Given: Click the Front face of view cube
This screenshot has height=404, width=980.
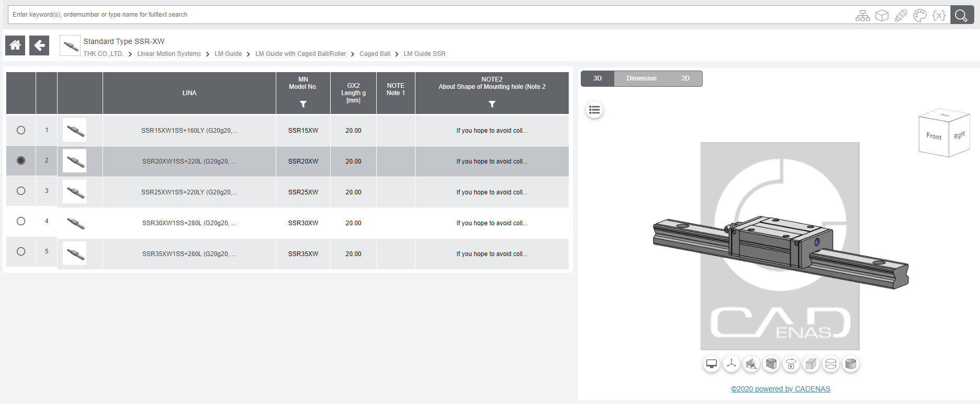Looking at the screenshot, I should pyautogui.click(x=933, y=136).
